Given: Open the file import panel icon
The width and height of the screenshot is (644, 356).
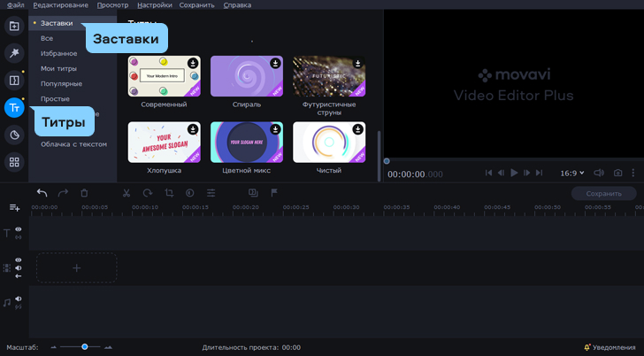Looking at the screenshot, I should (14, 27).
